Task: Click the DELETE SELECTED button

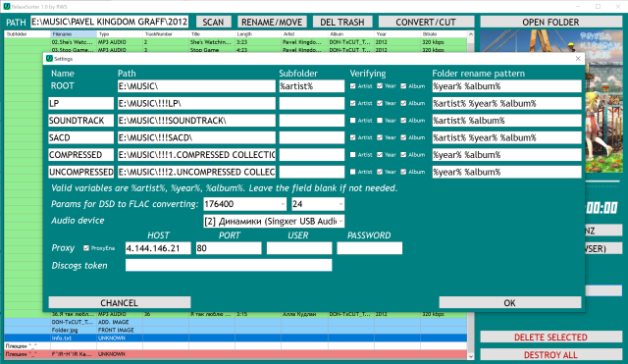Action: (550, 338)
